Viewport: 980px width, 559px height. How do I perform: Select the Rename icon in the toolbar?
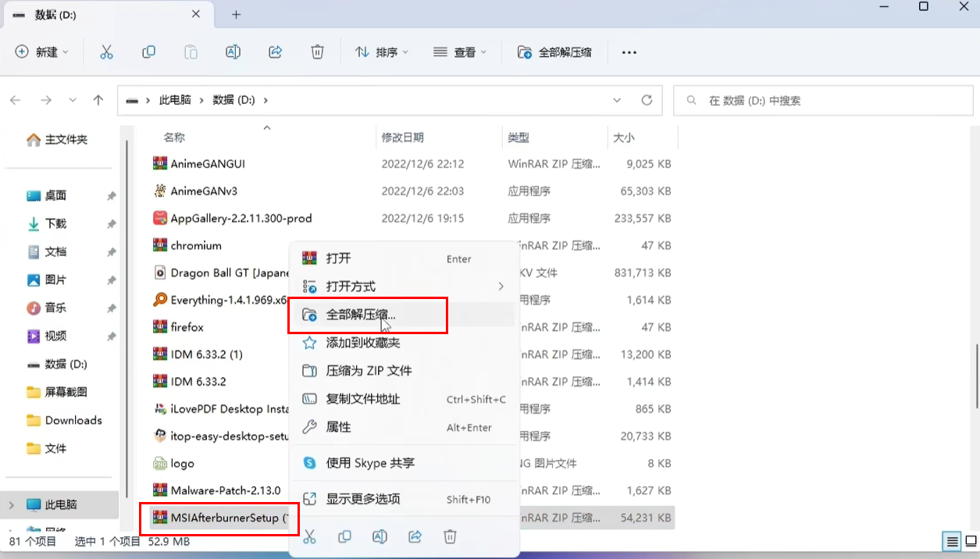pos(233,52)
